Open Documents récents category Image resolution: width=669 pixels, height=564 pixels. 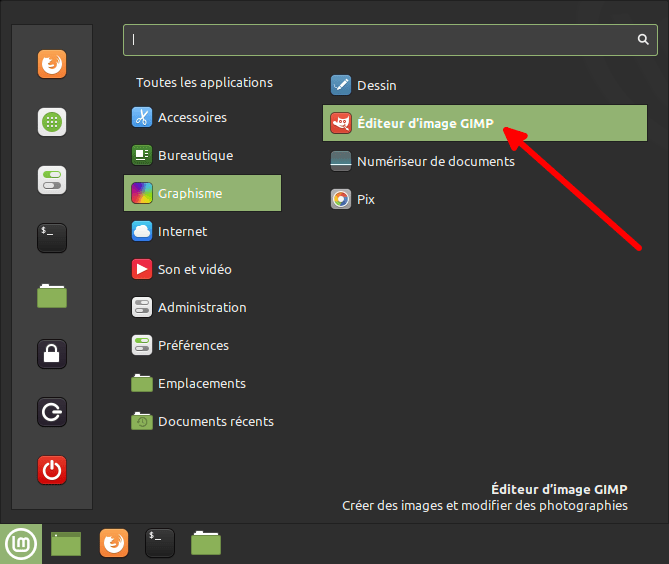click(202, 421)
